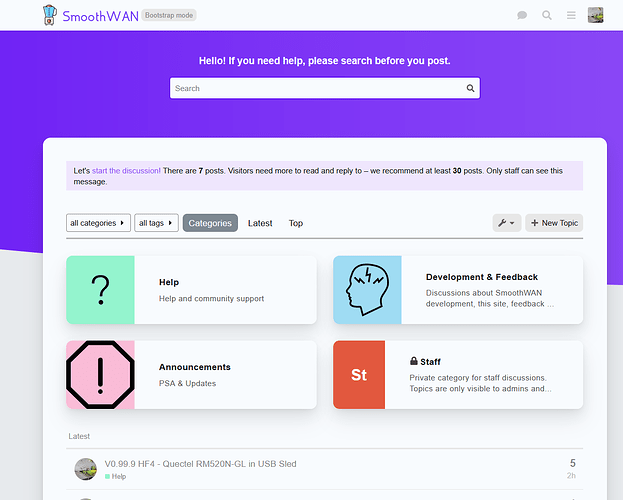Click the Development head brain icon

[x=368, y=290]
